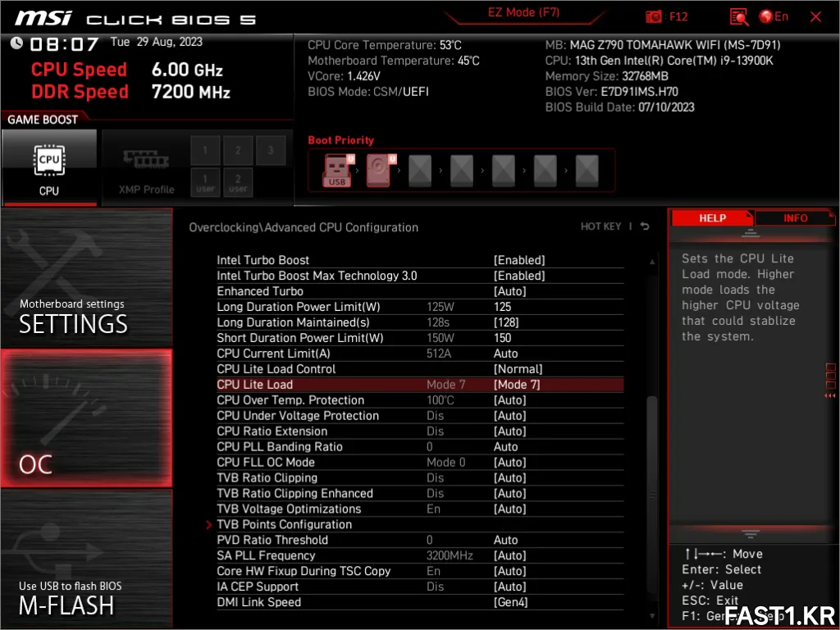Screen dimensions: 840x630
Task: Select XMP user profile 2
Action: [238, 182]
